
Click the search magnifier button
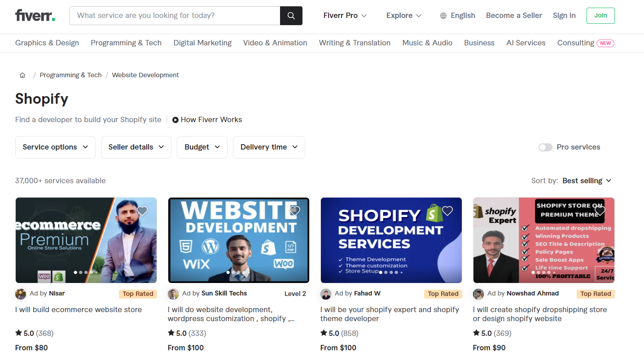point(291,16)
